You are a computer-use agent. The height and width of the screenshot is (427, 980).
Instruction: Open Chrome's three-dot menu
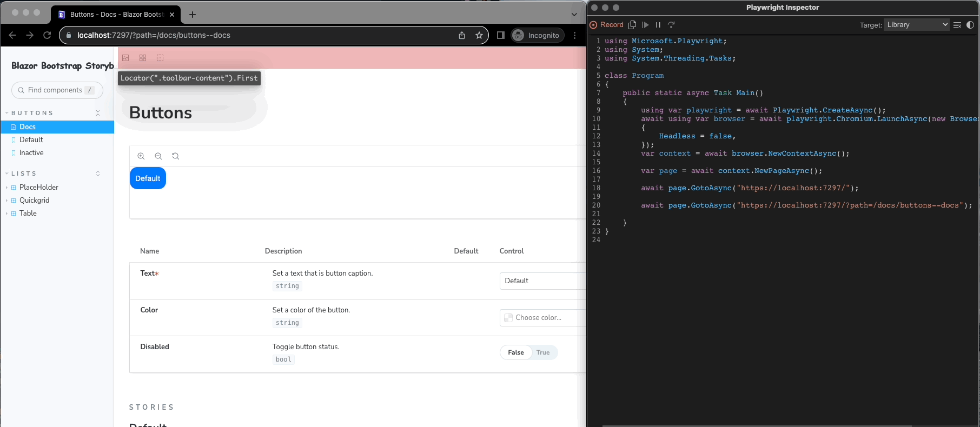[x=575, y=35]
